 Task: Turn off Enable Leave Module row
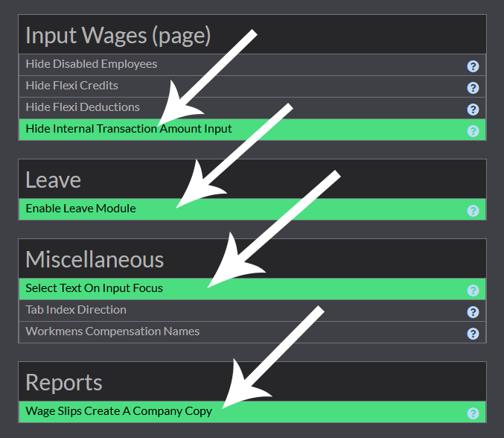coord(80,209)
